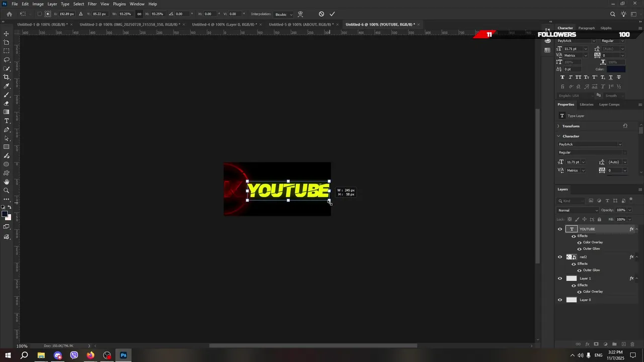Commit the transform with the checkmark
This screenshot has height=362, width=644.
[x=332, y=14]
